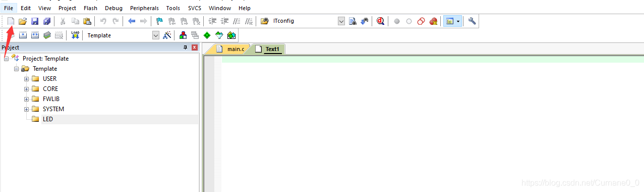
Task: Open a file with Open icon
Action: [23, 21]
